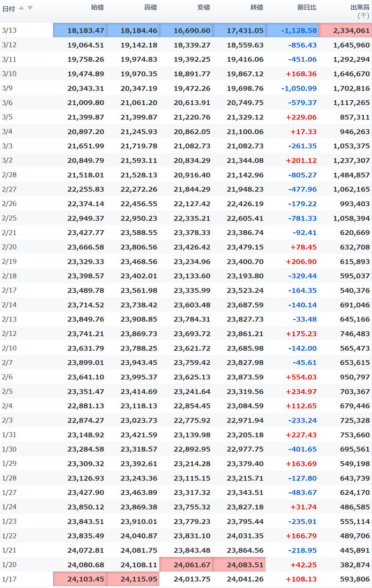Click the 日付 column header

[9, 8]
